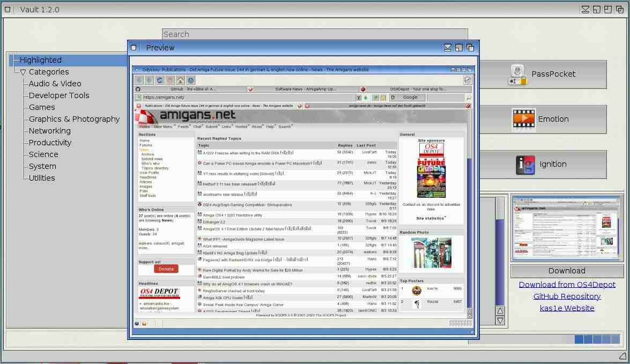Image resolution: width=630 pixels, height=364 pixels.
Task: Click the Ignition app icon
Action: [525, 165]
